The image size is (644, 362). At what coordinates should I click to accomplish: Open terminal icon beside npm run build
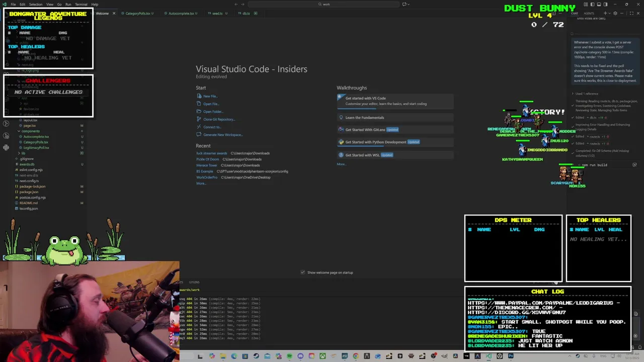[634, 165]
